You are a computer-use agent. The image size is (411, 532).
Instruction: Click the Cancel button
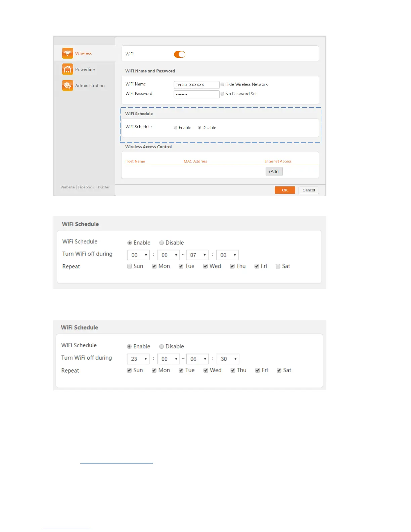click(x=309, y=190)
